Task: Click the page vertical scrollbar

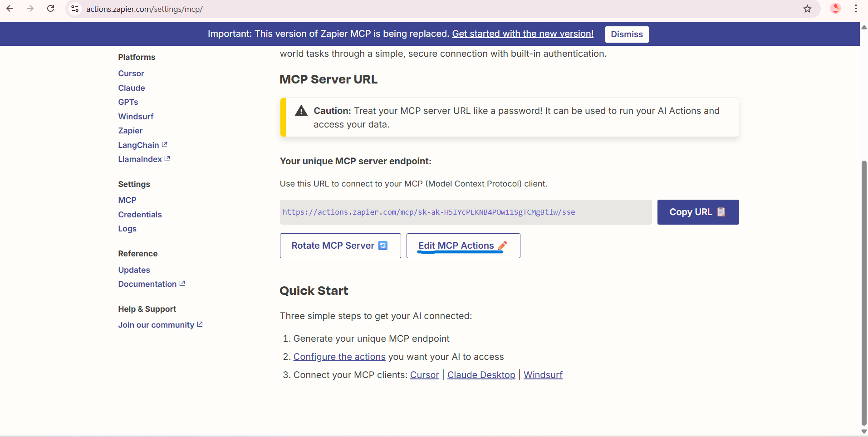Action: click(x=864, y=290)
